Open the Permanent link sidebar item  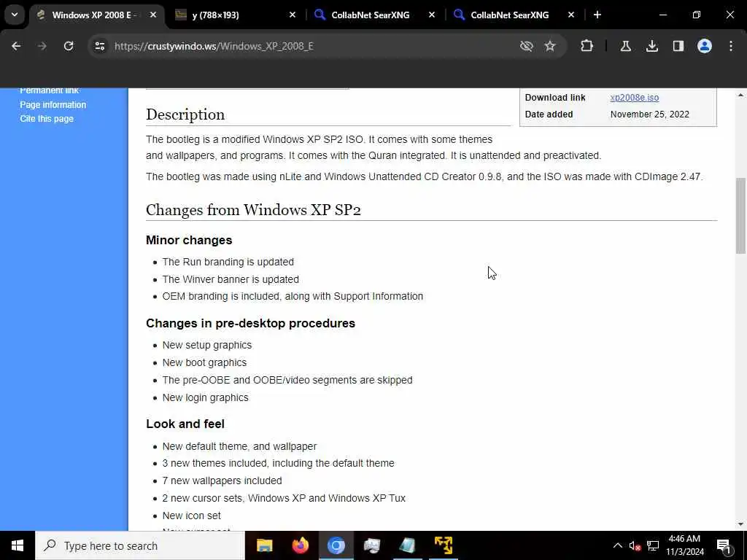[x=50, y=90]
